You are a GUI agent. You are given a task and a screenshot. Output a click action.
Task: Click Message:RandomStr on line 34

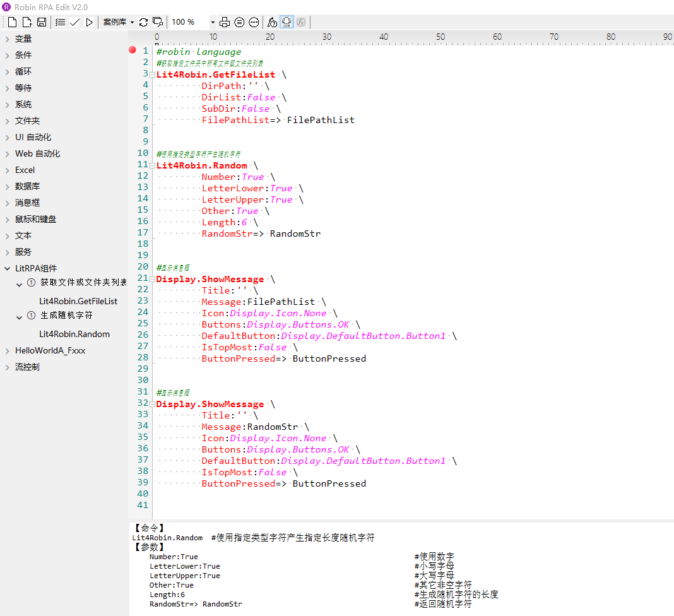click(250, 427)
